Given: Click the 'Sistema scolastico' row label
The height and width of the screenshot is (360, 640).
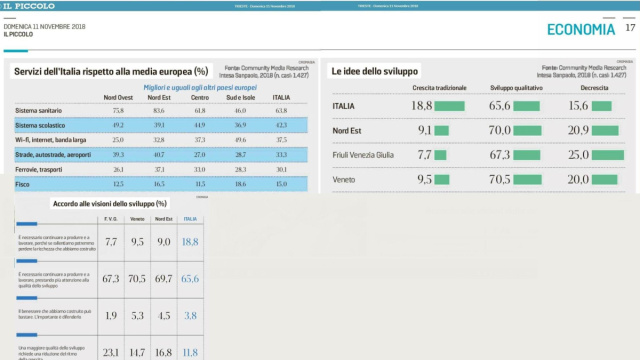Looking at the screenshot, I should click(40, 125).
